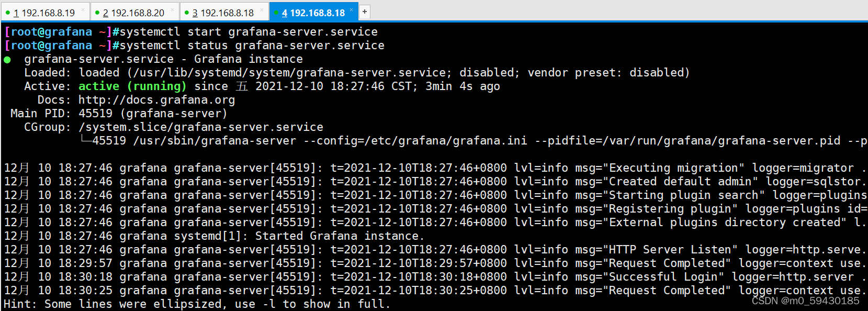Click the "Successful Login" log message

(667, 277)
